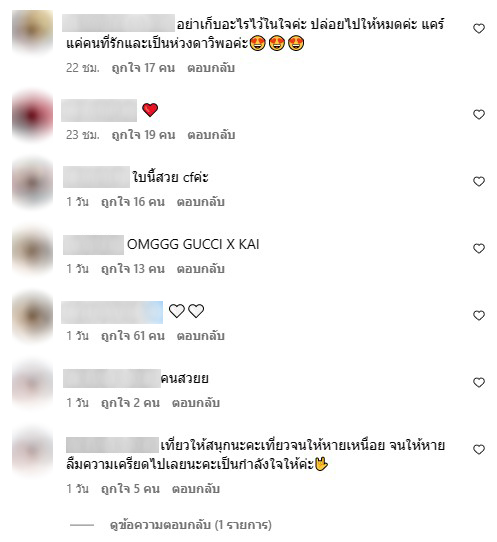Image resolution: width=497 pixels, height=542 pixels.
Task: Open the 'ถูกใจ 19 คน' likes list
Action: pos(143,135)
